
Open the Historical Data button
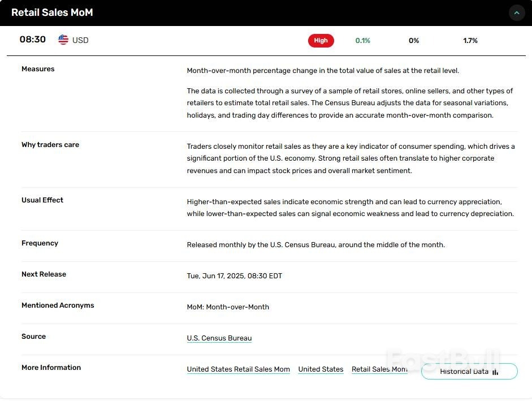point(469,372)
